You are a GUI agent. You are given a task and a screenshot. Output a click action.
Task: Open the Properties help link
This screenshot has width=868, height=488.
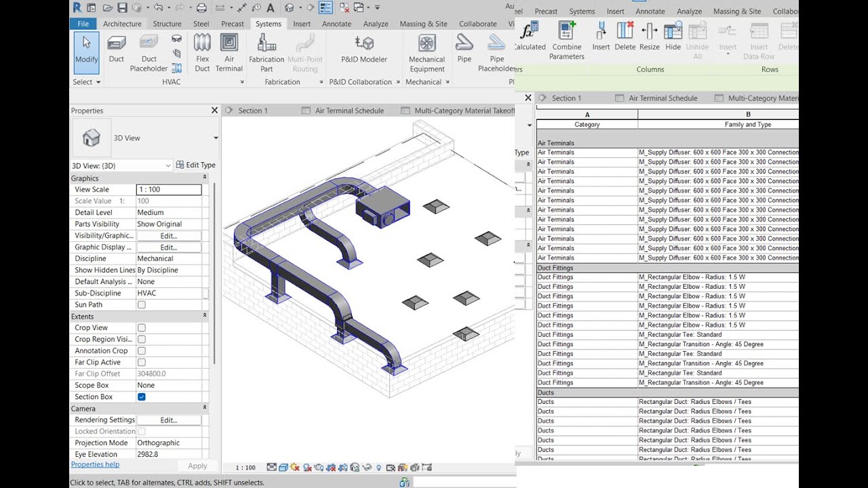(x=95, y=465)
